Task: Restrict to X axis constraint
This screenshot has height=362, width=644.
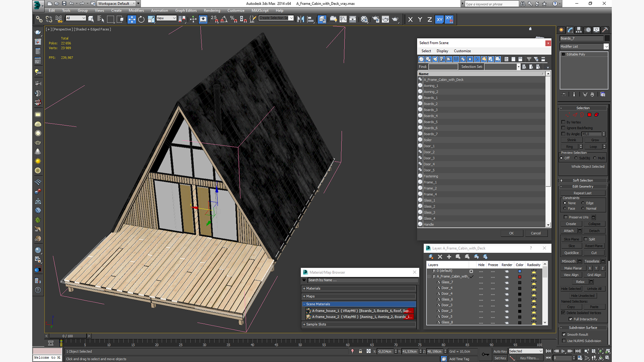Action: point(410,19)
